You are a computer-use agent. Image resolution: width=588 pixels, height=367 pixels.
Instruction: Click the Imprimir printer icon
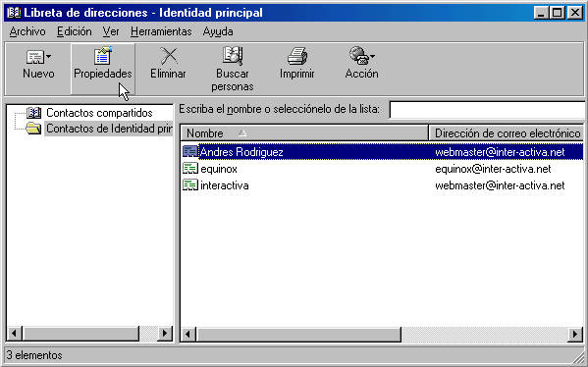(297, 56)
